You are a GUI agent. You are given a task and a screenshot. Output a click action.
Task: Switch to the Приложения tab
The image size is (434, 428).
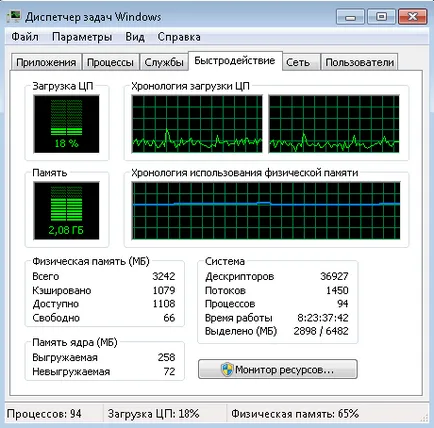(46, 62)
